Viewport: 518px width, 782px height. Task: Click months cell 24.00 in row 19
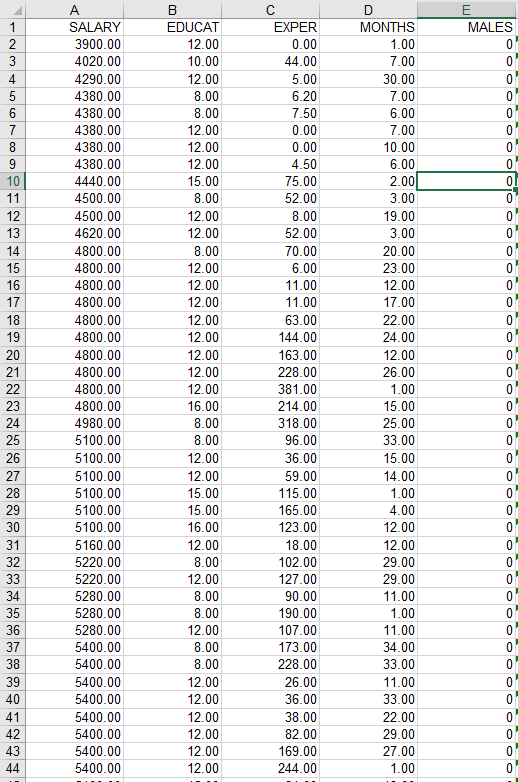click(x=368, y=338)
